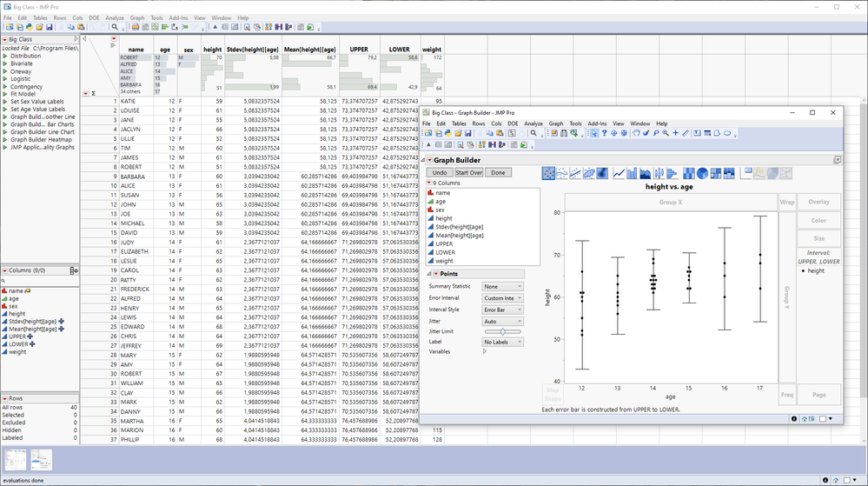Screen dimensions: 868x486
Task: Open Columns (9/0) red triangle menu
Action: [4, 270]
